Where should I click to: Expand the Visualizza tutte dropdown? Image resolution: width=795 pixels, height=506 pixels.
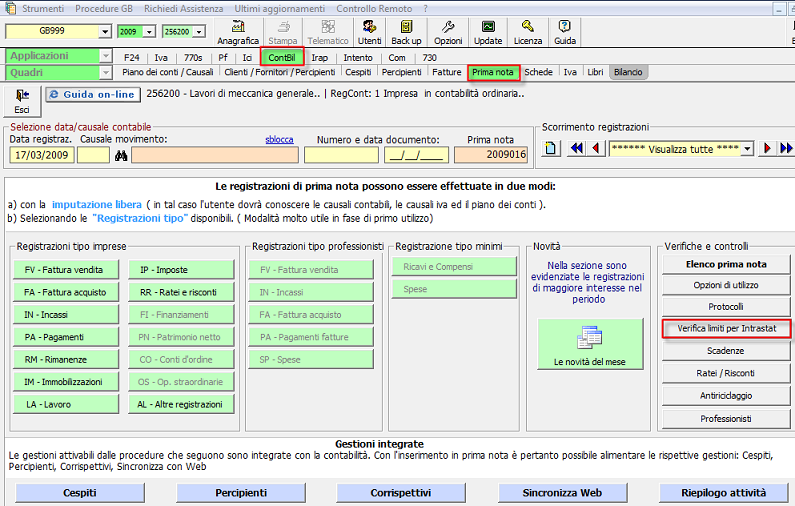pos(748,149)
